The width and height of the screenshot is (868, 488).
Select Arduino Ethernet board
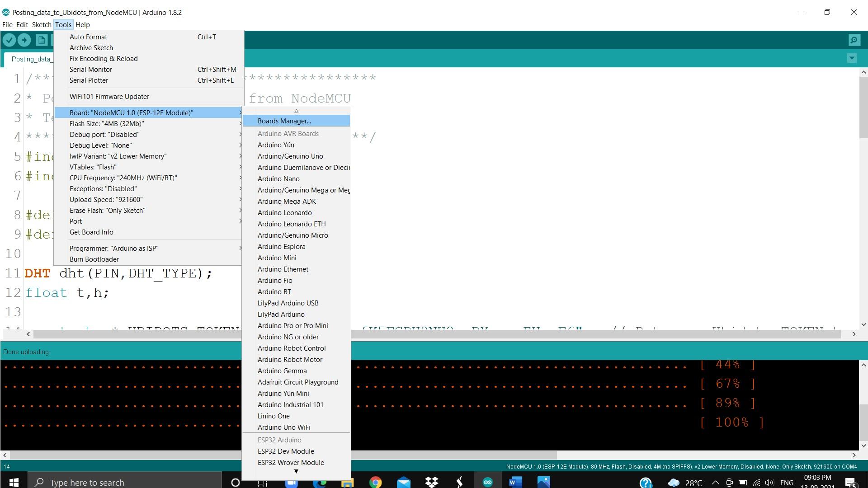pyautogui.click(x=296, y=269)
